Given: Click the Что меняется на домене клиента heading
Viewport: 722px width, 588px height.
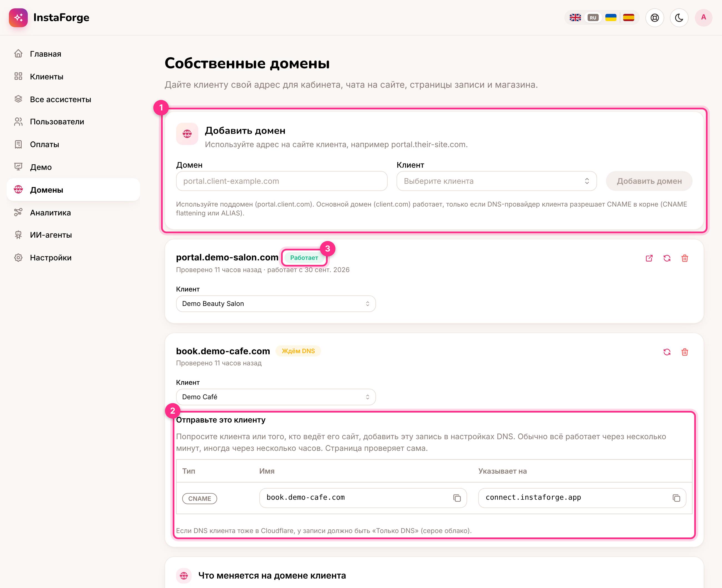Looking at the screenshot, I should coord(272,576).
